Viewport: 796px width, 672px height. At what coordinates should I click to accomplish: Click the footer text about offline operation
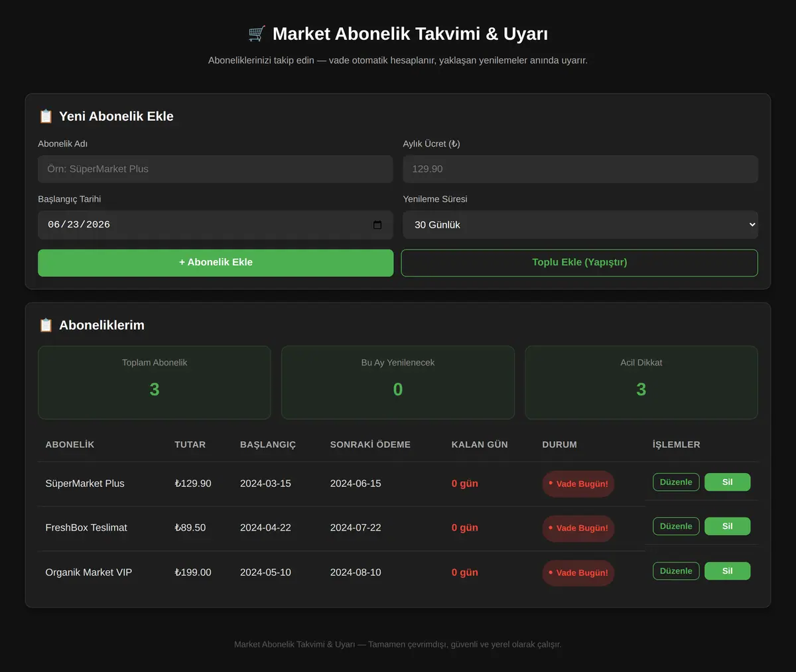pyautogui.click(x=398, y=644)
